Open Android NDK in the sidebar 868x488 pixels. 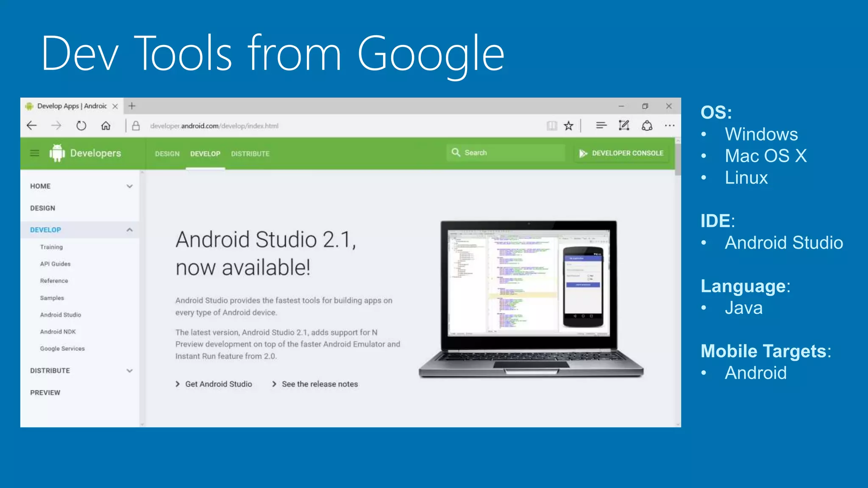[58, 332]
